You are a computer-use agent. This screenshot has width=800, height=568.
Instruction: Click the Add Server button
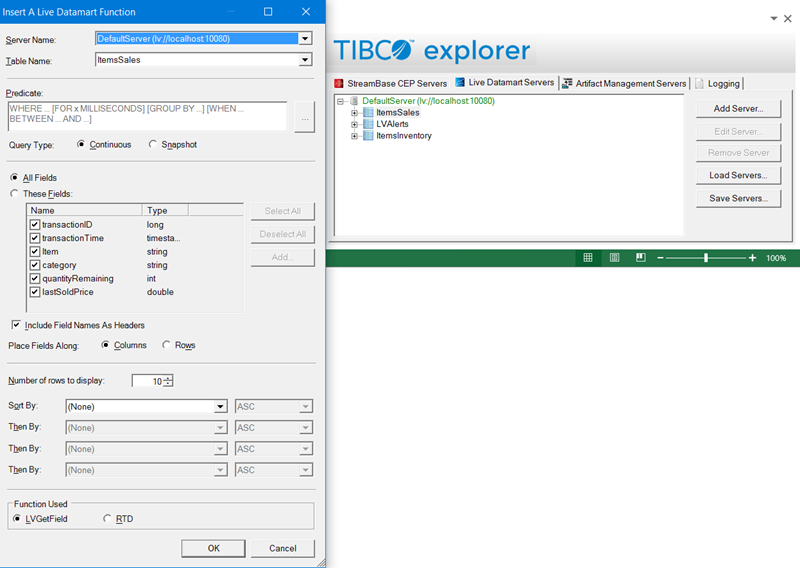pyautogui.click(x=738, y=108)
